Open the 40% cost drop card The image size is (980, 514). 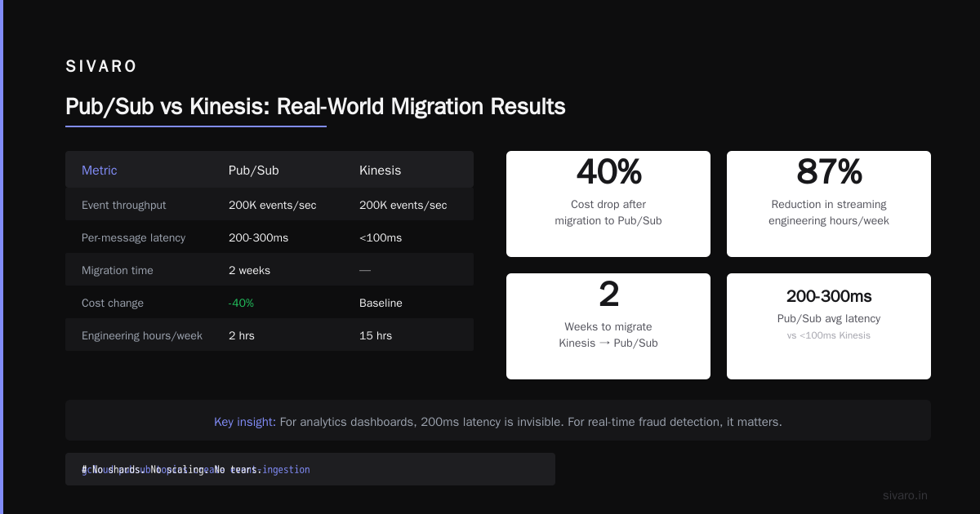(608, 204)
